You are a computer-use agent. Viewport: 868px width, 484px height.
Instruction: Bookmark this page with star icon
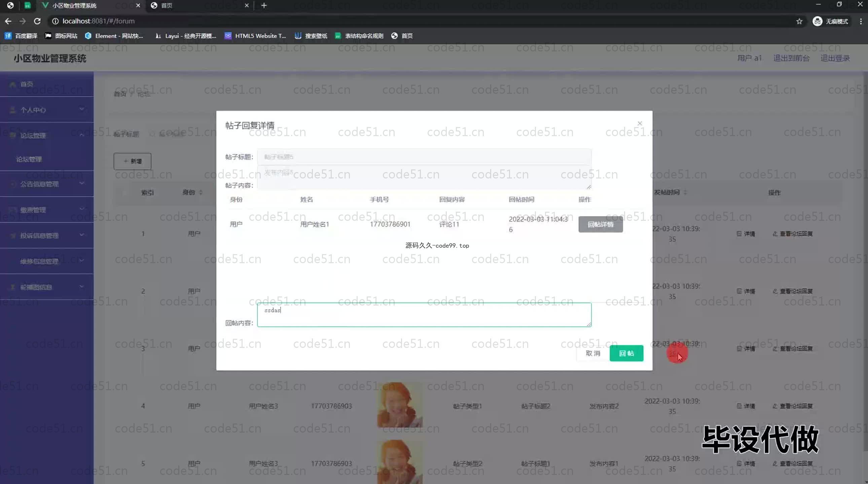(x=799, y=21)
